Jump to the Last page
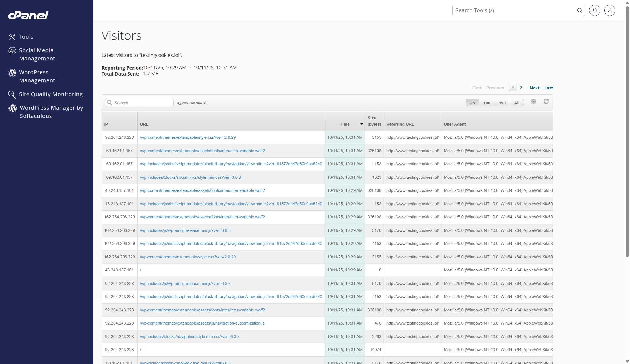Screen dimensions: 630x364 (x=548, y=88)
